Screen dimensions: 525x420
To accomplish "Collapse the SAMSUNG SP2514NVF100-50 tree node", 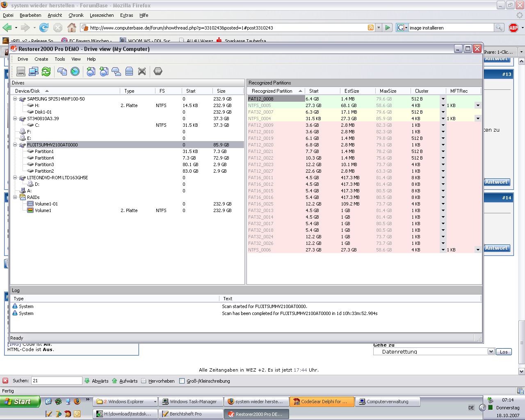I will [x=15, y=99].
